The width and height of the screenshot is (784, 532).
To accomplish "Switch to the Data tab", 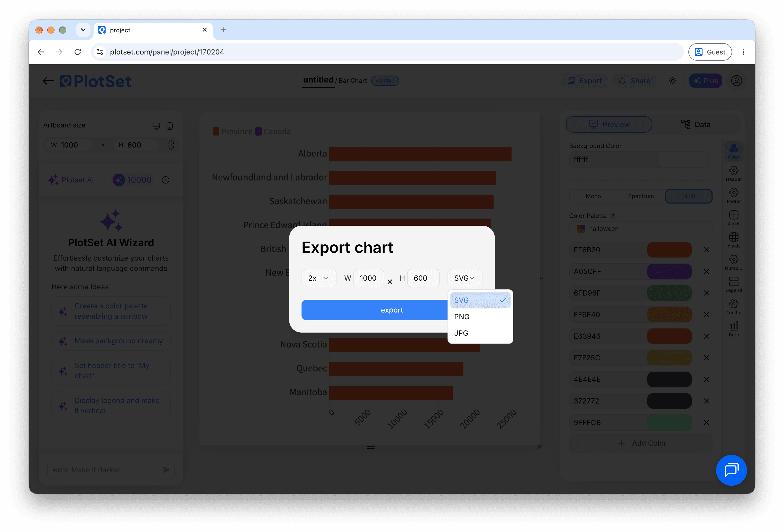I will tap(695, 124).
